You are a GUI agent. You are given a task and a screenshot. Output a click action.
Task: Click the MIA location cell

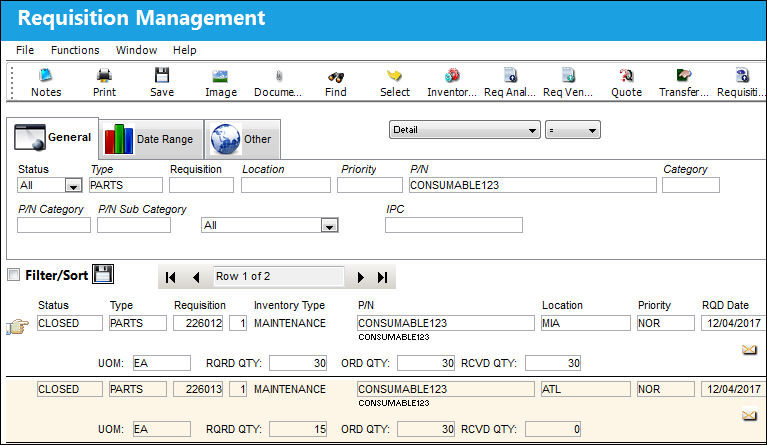[586, 323]
